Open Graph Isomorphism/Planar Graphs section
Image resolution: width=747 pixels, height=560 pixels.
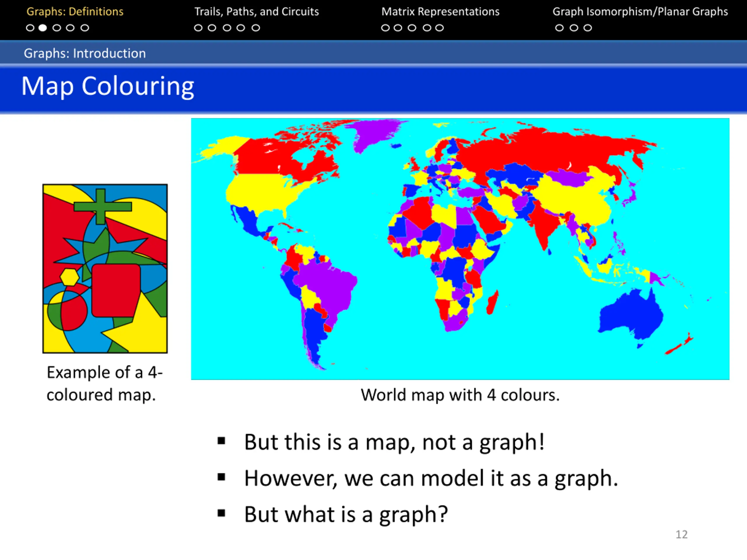(640, 12)
